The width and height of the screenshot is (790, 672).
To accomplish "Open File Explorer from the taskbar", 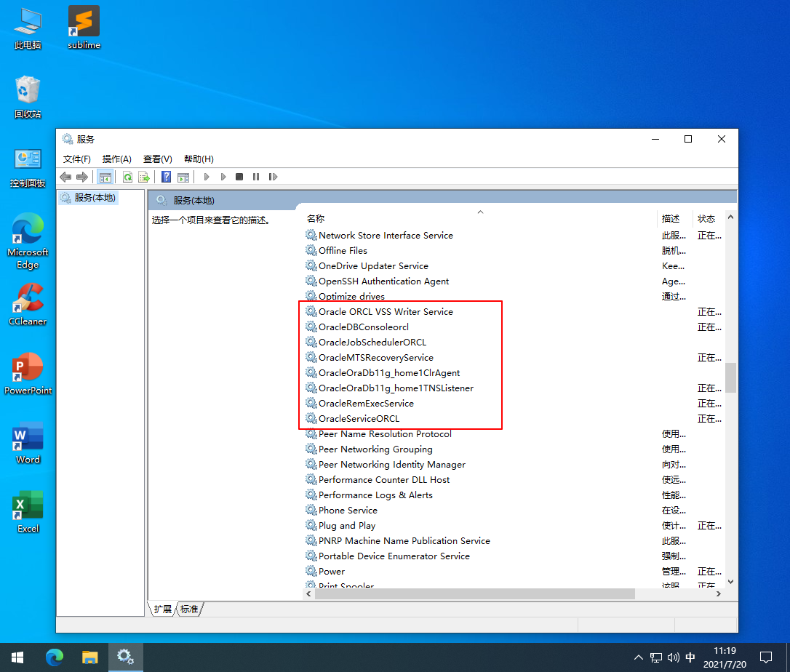I will 89,657.
